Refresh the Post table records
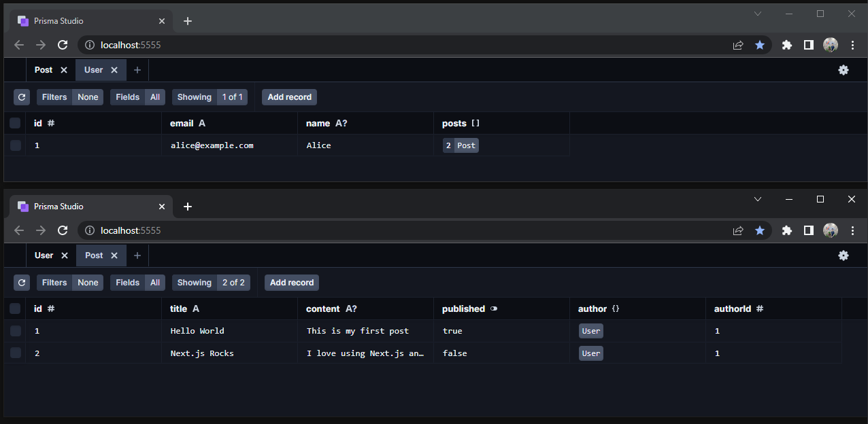Viewport: 868px width, 424px height. [x=22, y=283]
